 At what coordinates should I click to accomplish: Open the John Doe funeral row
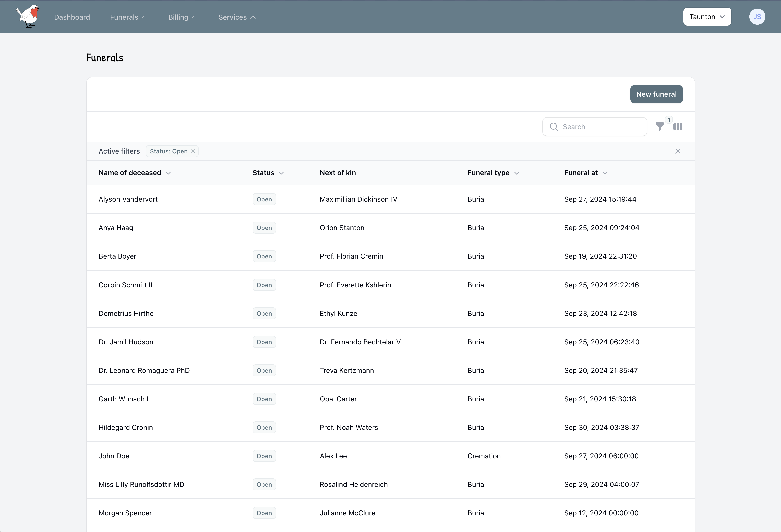click(390, 456)
